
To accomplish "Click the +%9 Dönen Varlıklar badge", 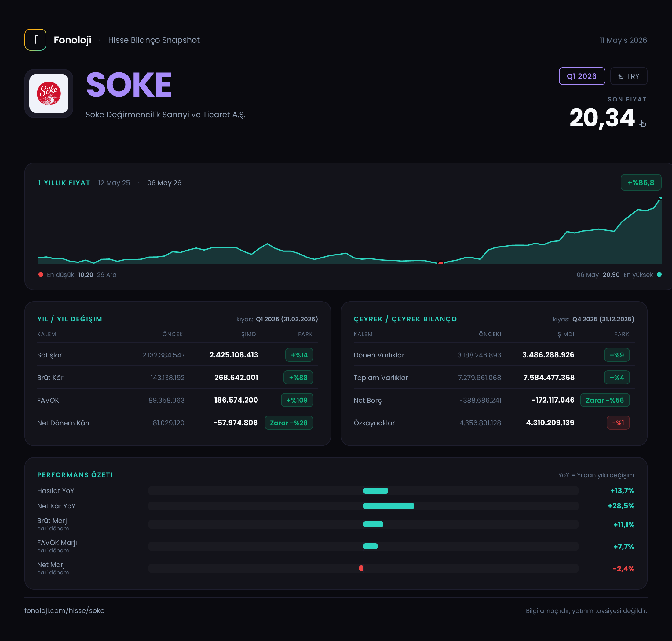I will (x=617, y=355).
